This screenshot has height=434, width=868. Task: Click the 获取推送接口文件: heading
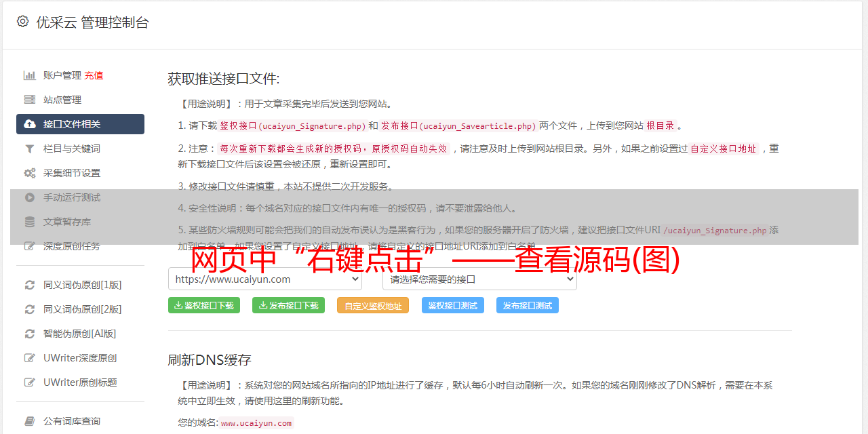[x=224, y=79]
